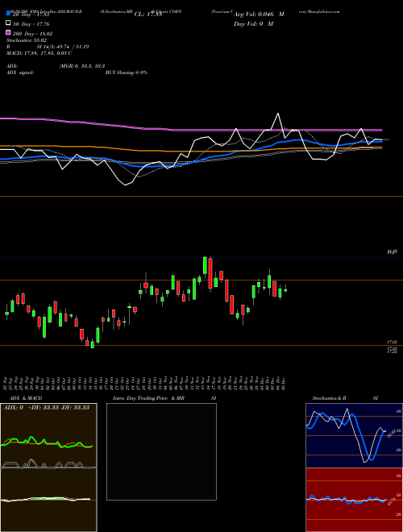This screenshot has width=403, height=532.
Task: Click the 'ADX: 0 +DY: 33.33 -DY: 33.33' header
Action: click(46, 408)
